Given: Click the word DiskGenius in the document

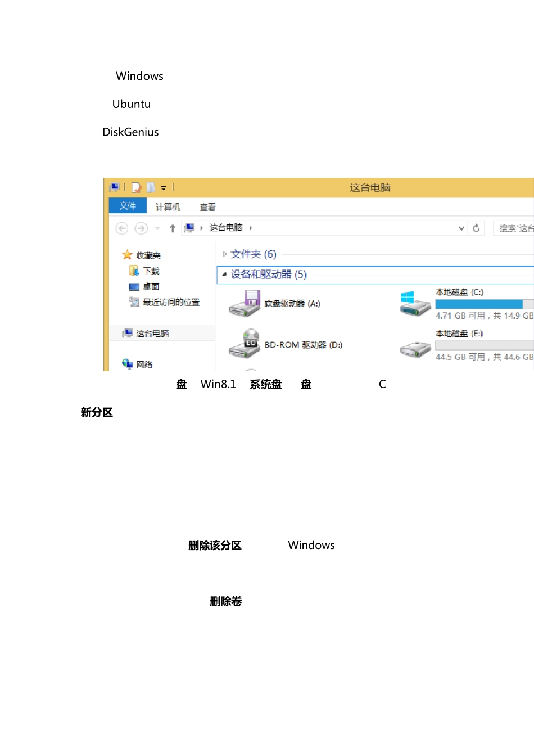Looking at the screenshot, I should click(x=130, y=132).
